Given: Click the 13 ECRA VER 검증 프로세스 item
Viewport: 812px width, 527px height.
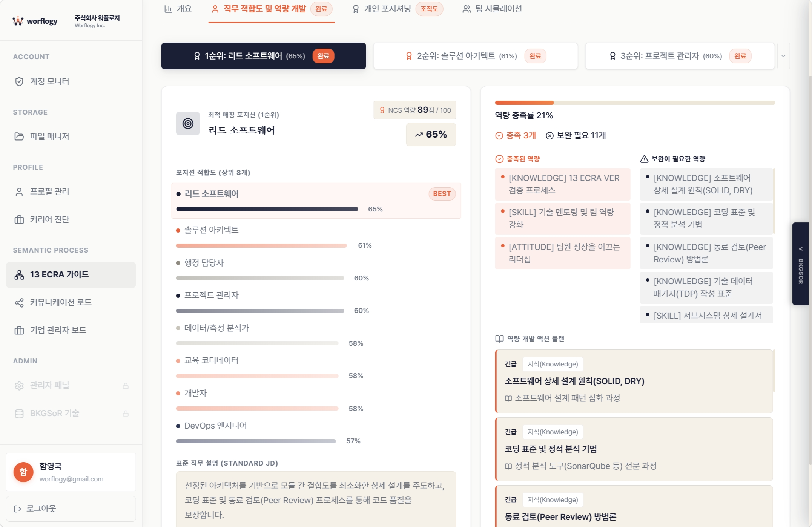Looking at the screenshot, I should 562,184.
